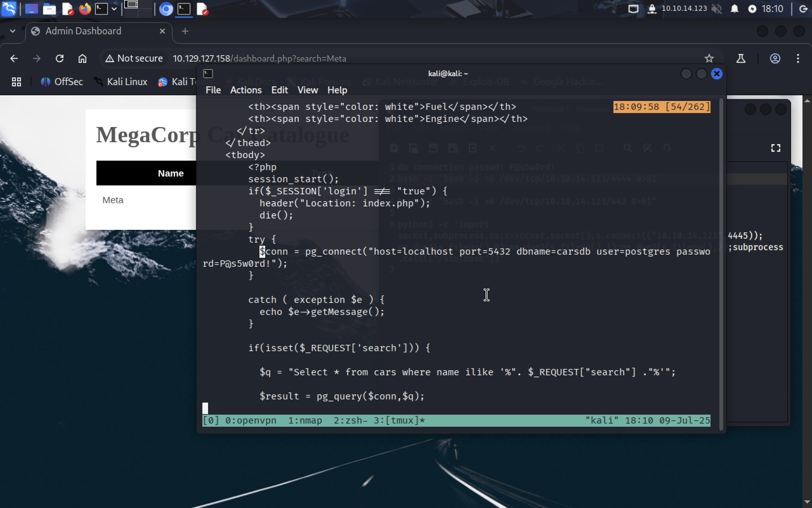Image resolution: width=812 pixels, height=508 pixels.
Task: Select the active terminal window taskbar button
Action: tap(184, 9)
